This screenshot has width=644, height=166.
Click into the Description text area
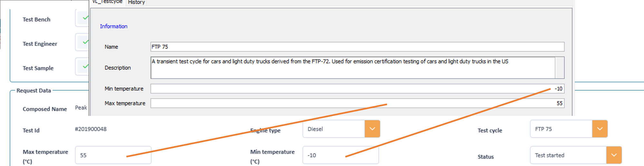353,68
